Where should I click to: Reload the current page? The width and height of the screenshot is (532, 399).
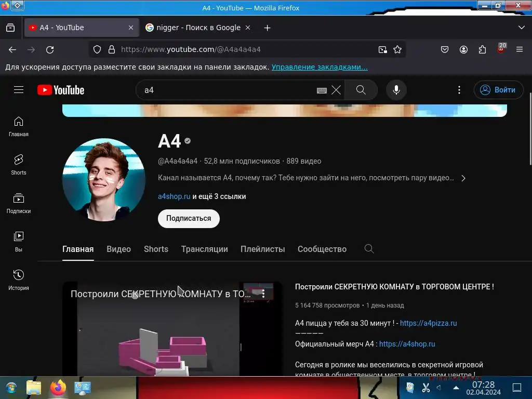click(x=50, y=49)
